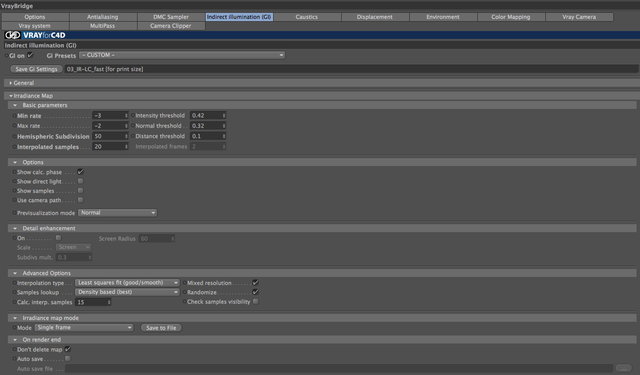Collapse the Irradiance map mode group
640x375 pixels.
click(15, 318)
